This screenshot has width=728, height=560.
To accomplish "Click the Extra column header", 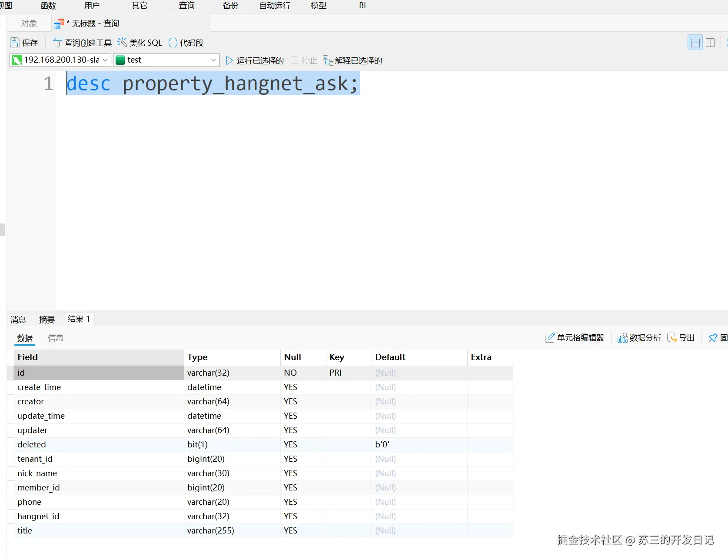I will coord(490,357).
